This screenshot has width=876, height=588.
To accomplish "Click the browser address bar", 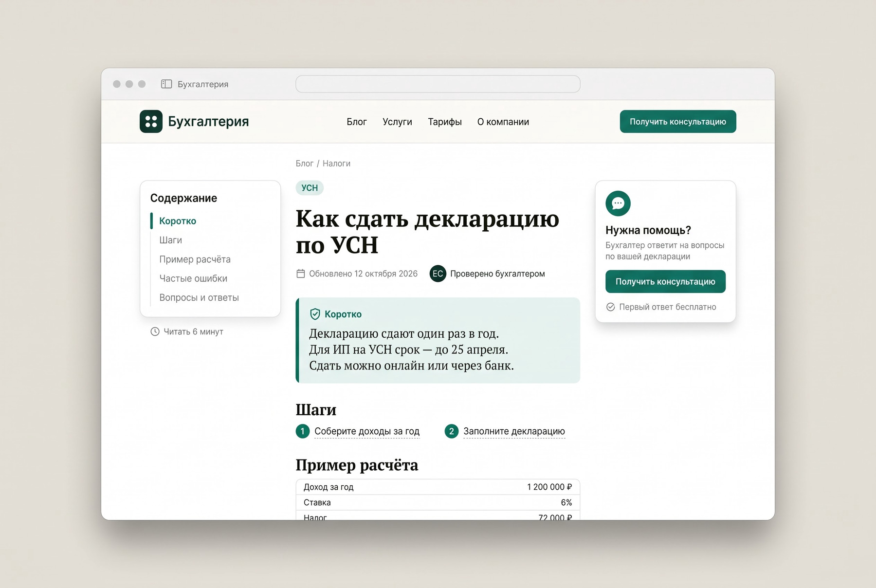I will pyautogui.click(x=438, y=84).
